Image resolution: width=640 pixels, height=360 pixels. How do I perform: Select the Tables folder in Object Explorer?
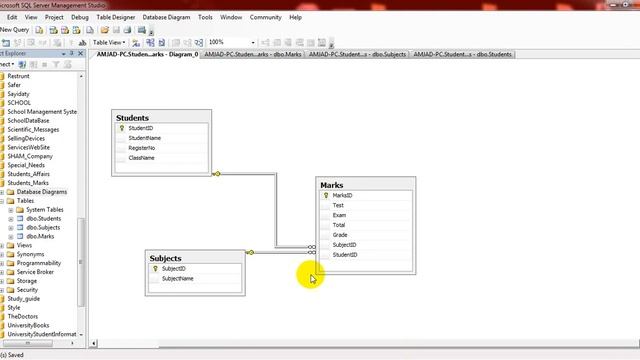pyautogui.click(x=25, y=201)
